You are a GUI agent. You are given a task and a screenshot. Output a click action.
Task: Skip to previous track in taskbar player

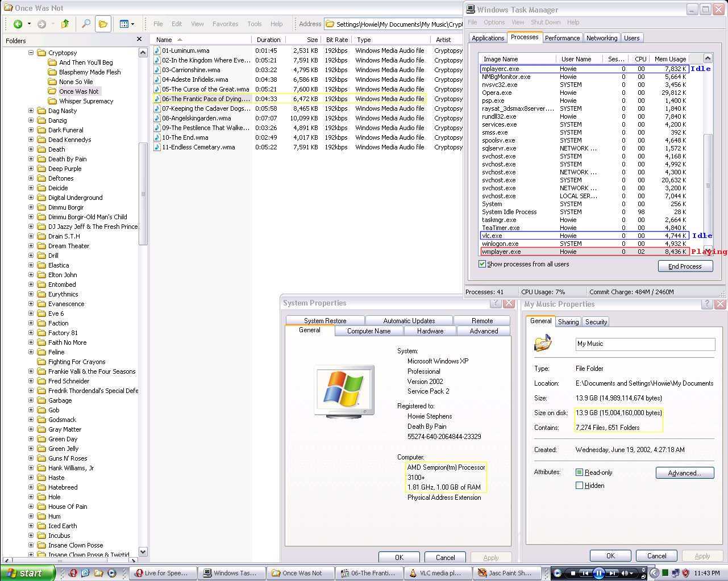point(585,573)
